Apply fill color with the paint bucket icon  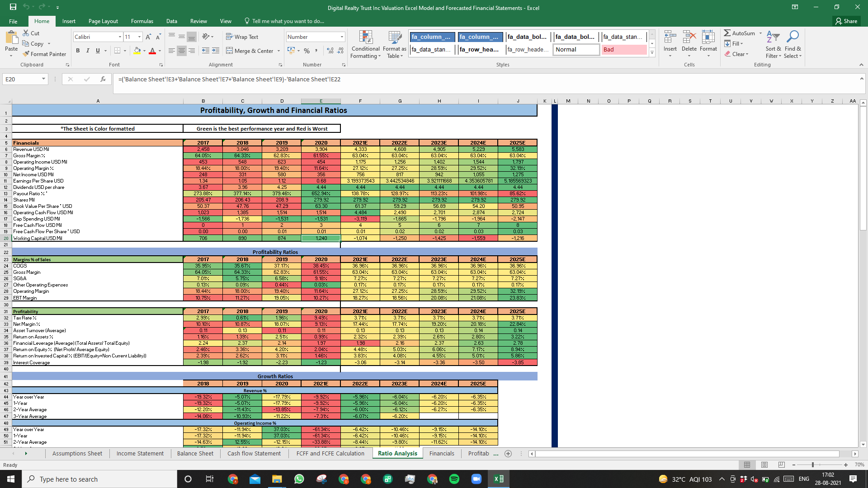(137, 51)
